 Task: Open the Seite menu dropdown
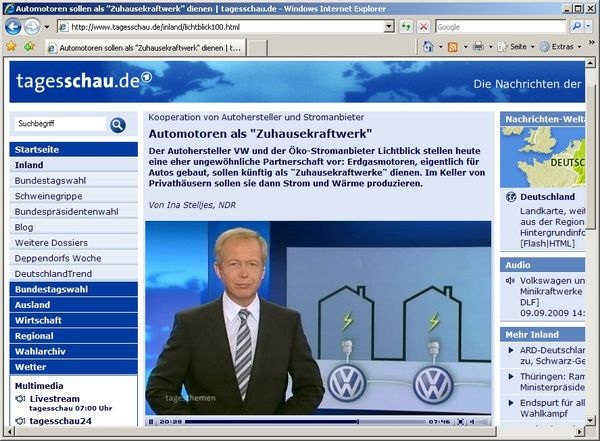[x=516, y=47]
